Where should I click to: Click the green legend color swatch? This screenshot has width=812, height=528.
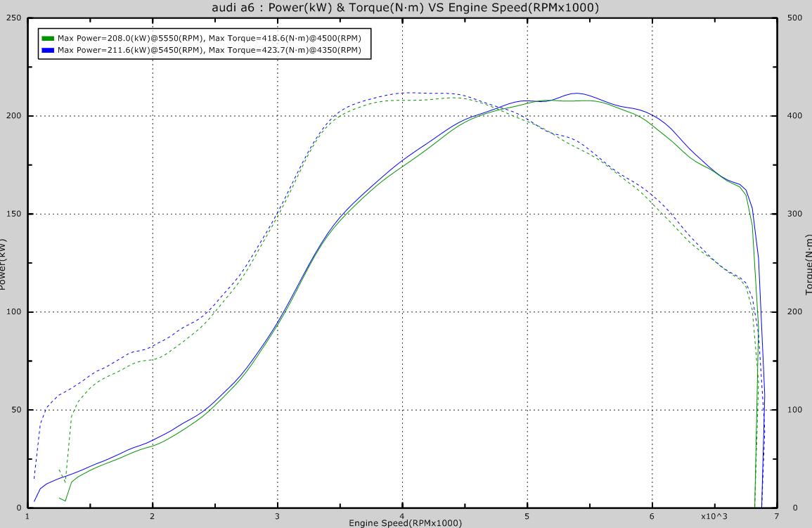pyautogui.click(x=48, y=38)
